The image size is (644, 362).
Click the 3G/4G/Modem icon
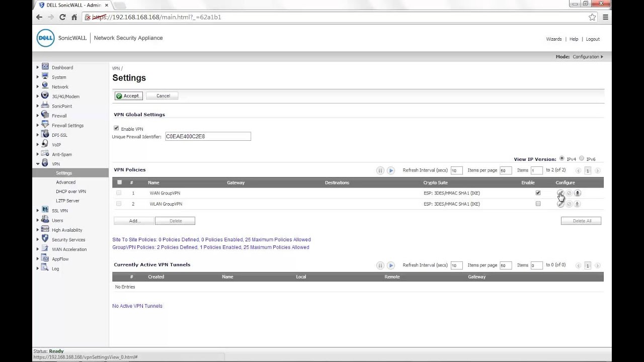(x=45, y=96)
